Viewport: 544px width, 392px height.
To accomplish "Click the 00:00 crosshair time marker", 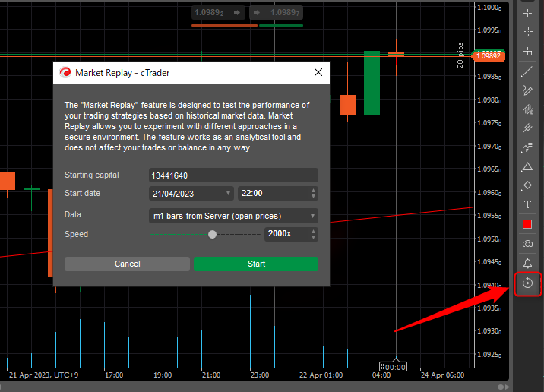I will pos(393,367).
